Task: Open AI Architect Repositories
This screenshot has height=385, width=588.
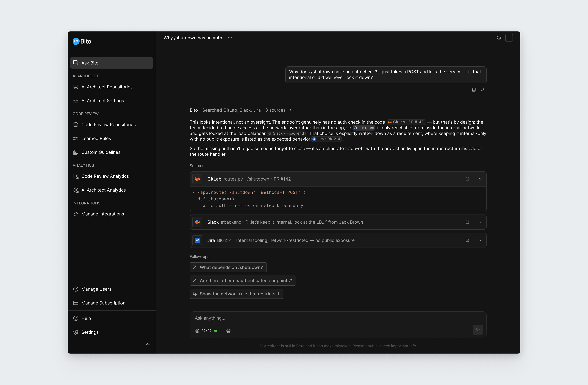Action: tap(111, 87)
